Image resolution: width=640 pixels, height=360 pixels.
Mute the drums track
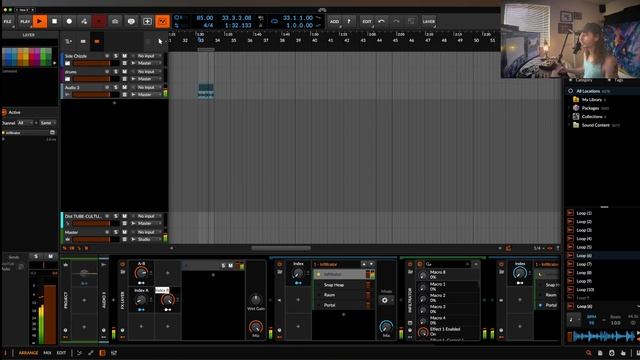124,72
